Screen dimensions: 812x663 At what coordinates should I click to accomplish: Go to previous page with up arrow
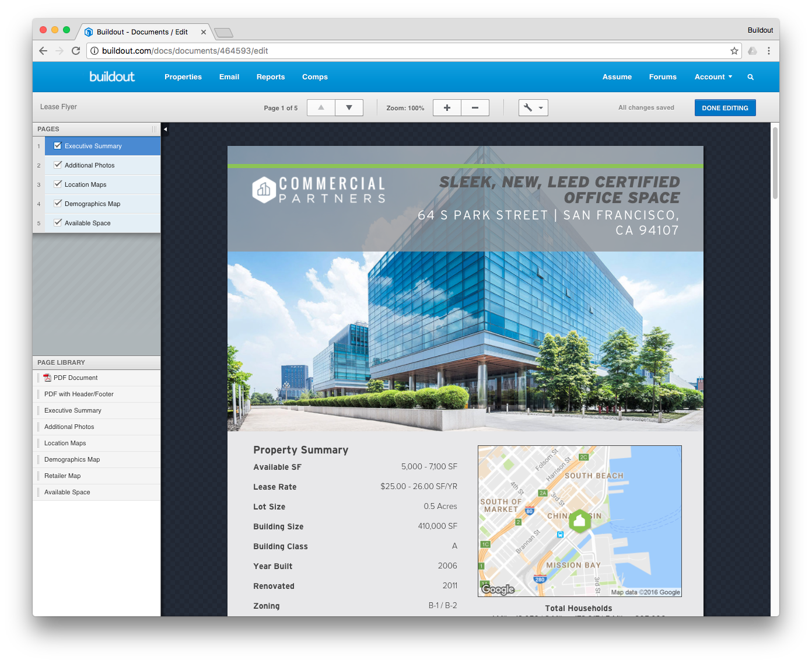point(321,107)
